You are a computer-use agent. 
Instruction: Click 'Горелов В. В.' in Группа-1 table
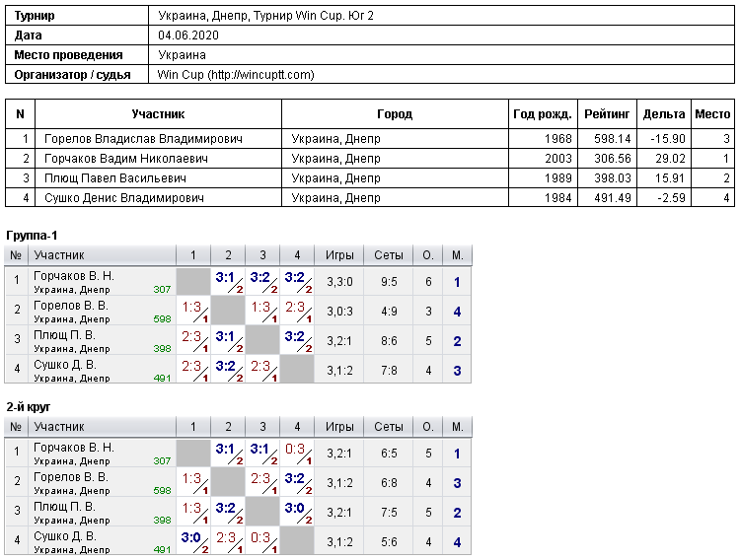[71, 306]
